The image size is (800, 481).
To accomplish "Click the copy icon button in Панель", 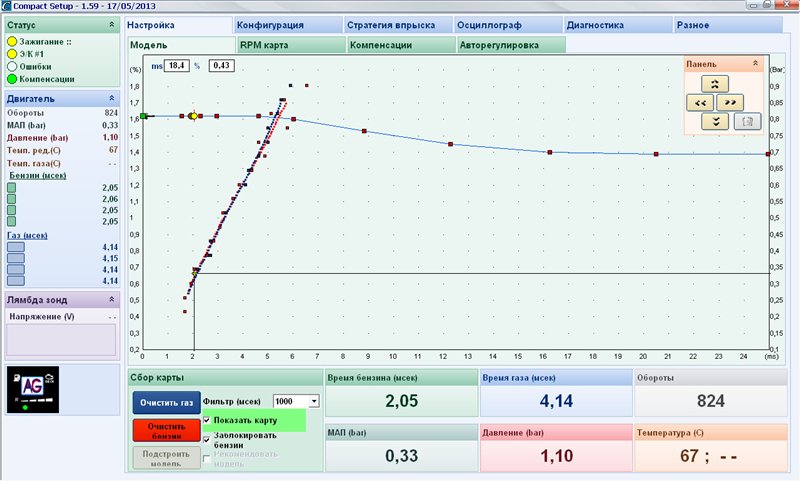I will [x=744, y=121].
